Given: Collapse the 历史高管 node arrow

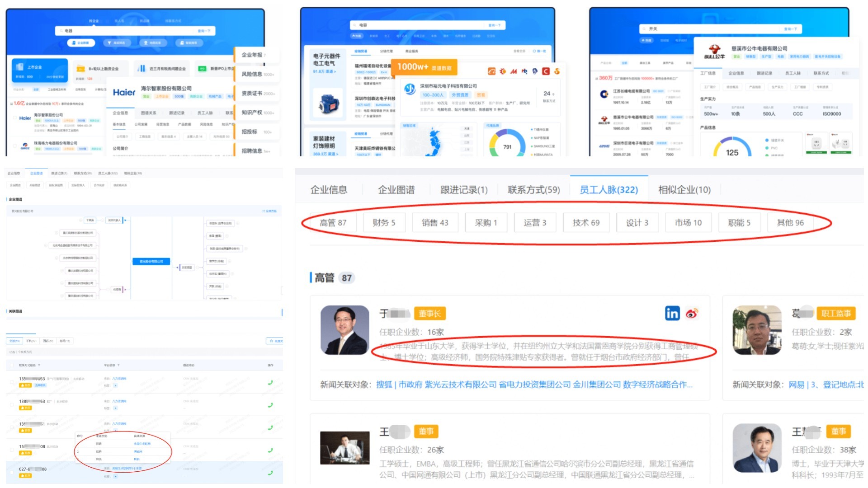Looking at the screenshot, I should coord(178,267).
